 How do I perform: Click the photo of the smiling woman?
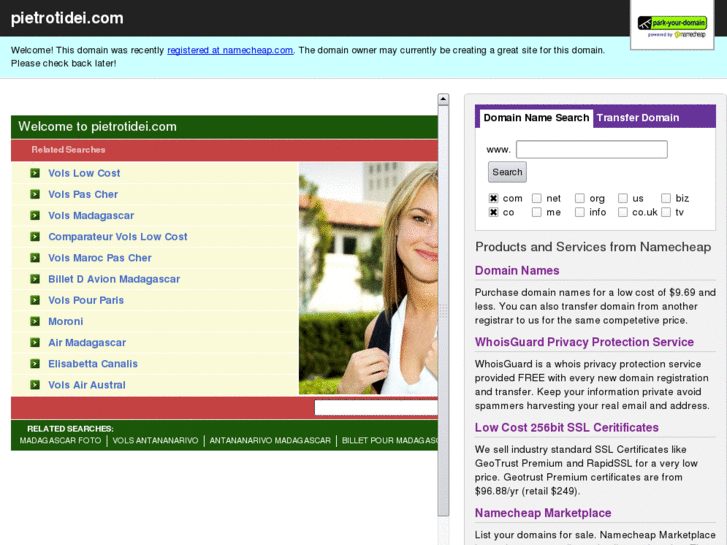pyautogui.click(x=368, y=278)
